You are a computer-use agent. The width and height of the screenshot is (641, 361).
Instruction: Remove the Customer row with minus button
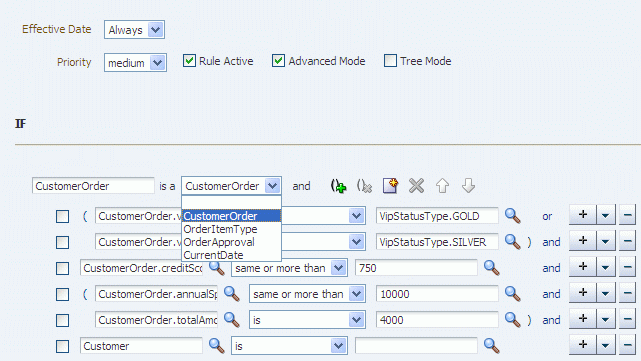tap(627, 345)
